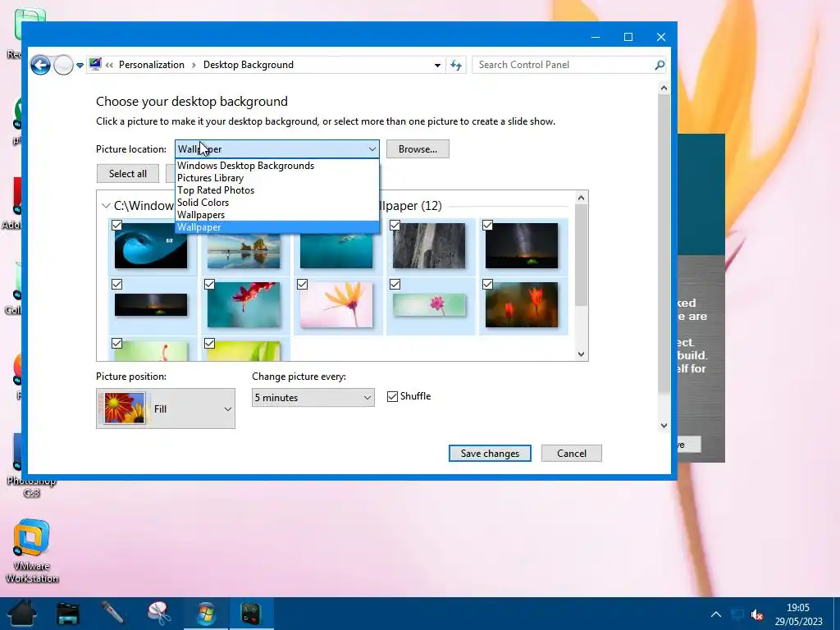Image resolution: width=840 pixels, height=630 pixels.
Task: Choose Top Rated Photos from list
Action: point(277,190)
